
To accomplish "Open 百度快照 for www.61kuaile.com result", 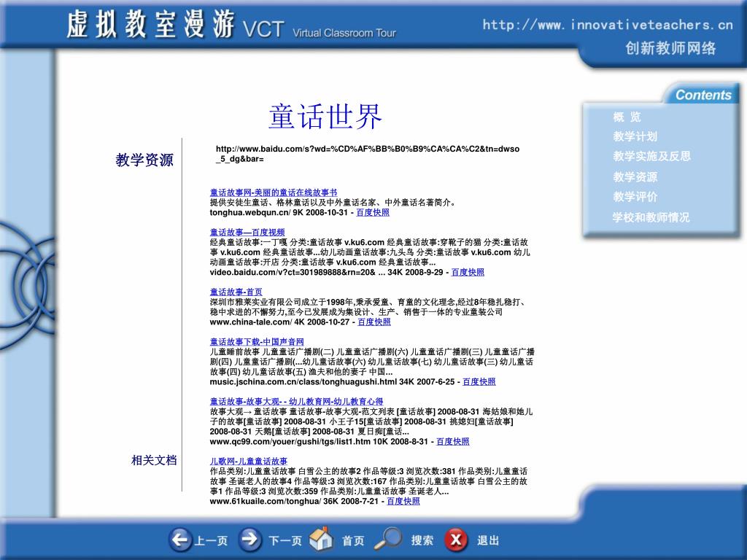I will [403, 501].
